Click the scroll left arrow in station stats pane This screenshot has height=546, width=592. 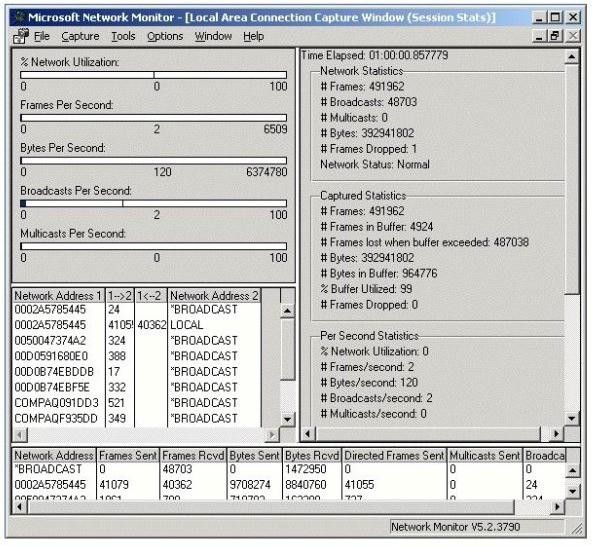click(x=20, y=507)
